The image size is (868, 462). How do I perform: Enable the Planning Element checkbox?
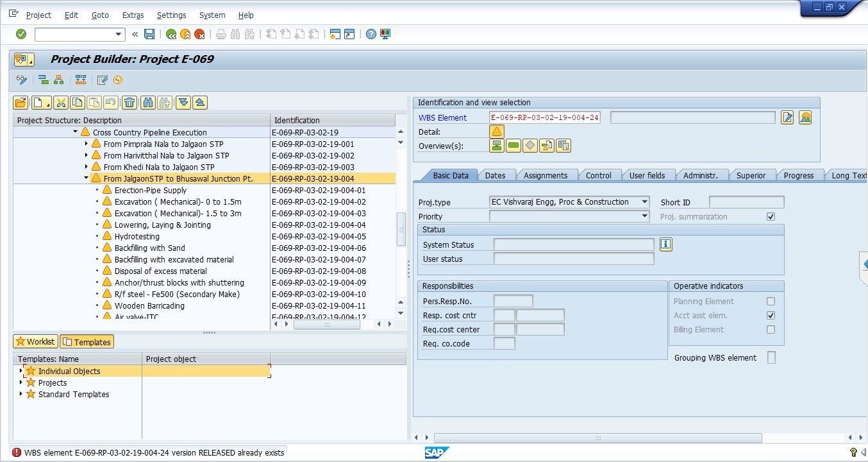coord(771,302)
